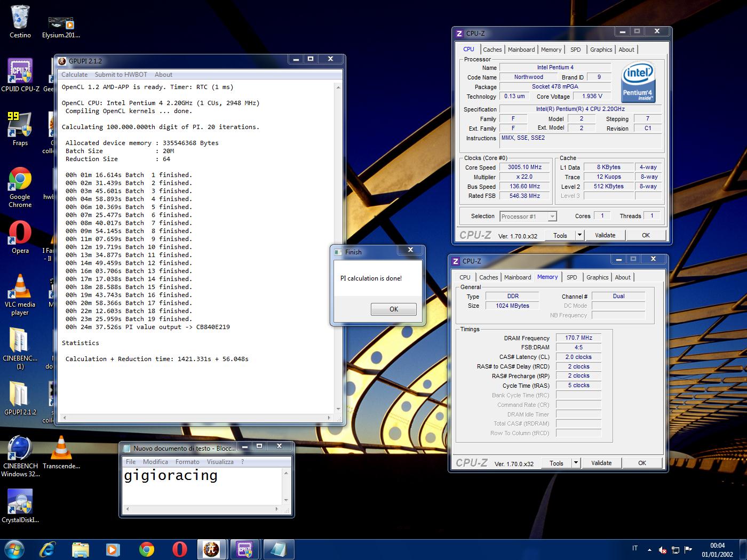The height and width of the screenshot is (560, 747).
Task: Open the Elysium.201 video file icon
Action: pyautogui.click(x=61, y=27)
